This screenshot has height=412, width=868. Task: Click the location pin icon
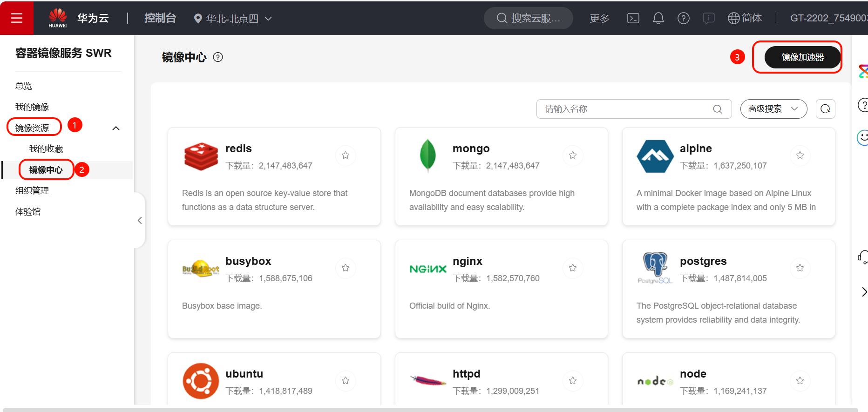coord(198,19)
